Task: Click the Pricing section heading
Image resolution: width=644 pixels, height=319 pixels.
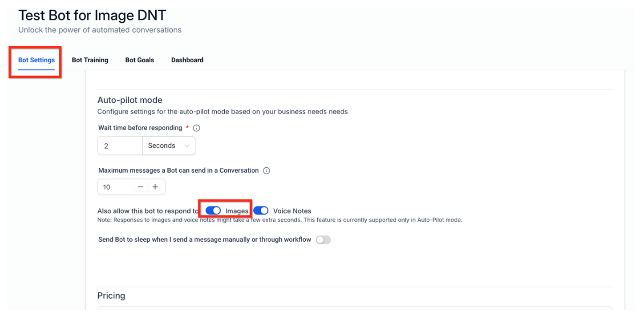Action: 111,295
